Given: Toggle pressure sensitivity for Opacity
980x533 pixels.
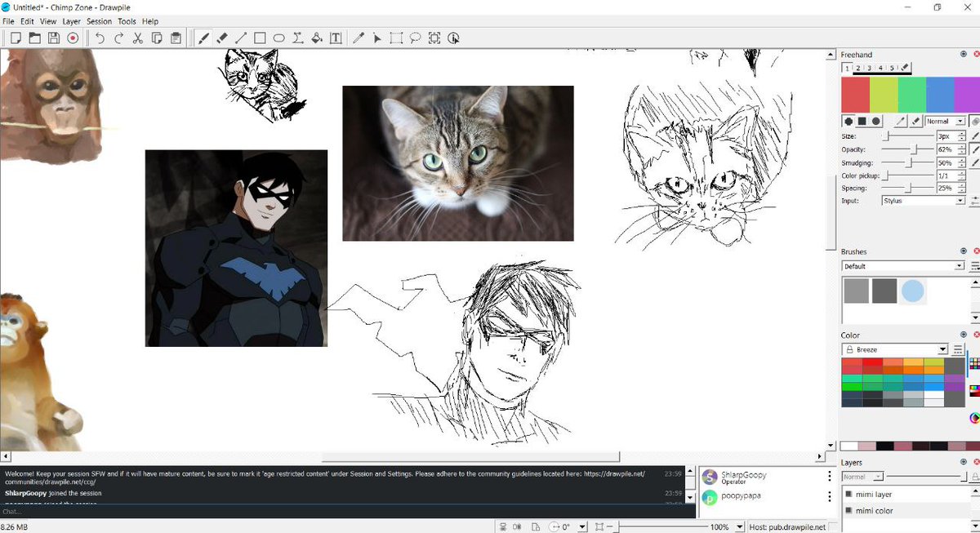Looking at the screenshot, I should [x=974, y=149].
